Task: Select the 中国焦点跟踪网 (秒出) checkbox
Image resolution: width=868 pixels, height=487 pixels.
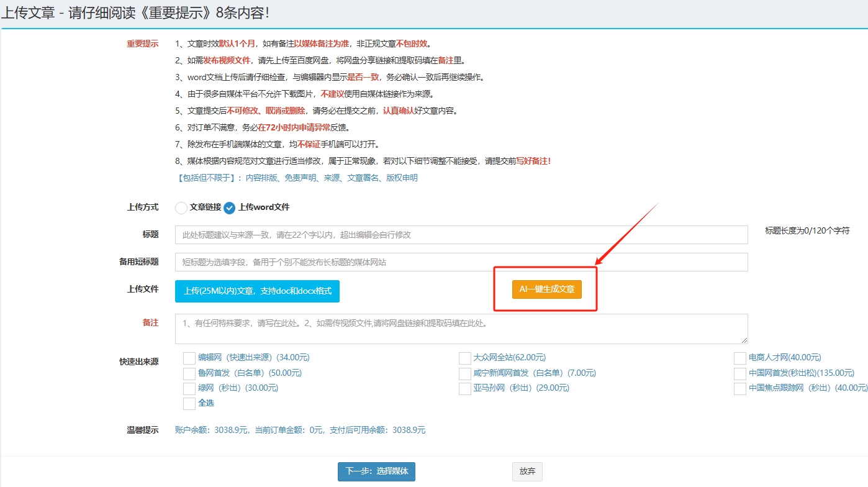Action: click(x=739, y=389)
